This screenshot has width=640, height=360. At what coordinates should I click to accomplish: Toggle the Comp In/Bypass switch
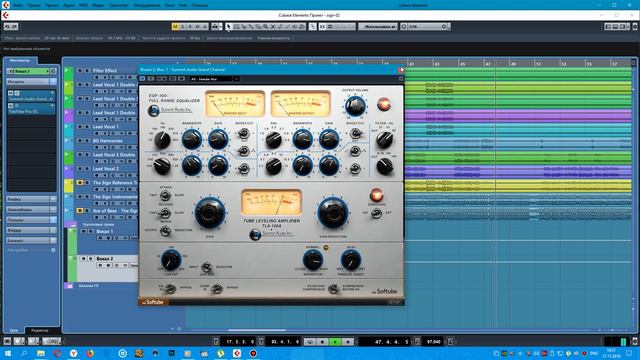tap(217, 288)
